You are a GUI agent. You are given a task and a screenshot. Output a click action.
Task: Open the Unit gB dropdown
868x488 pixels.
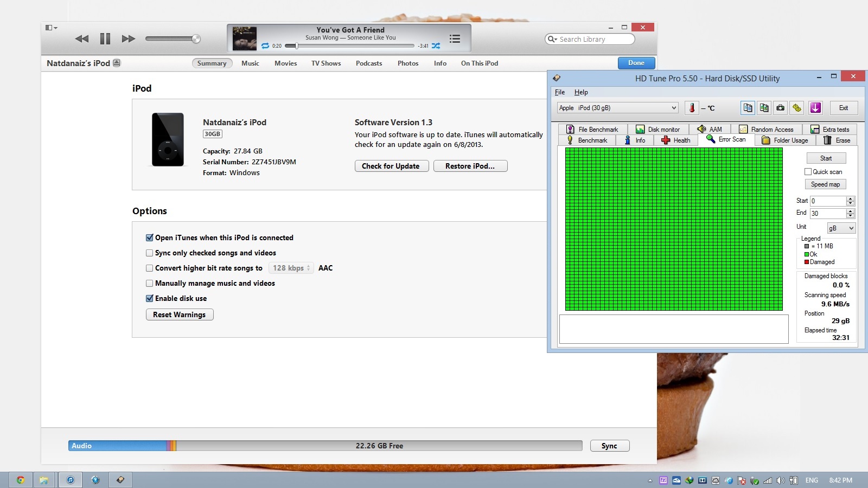coord(841,228)
